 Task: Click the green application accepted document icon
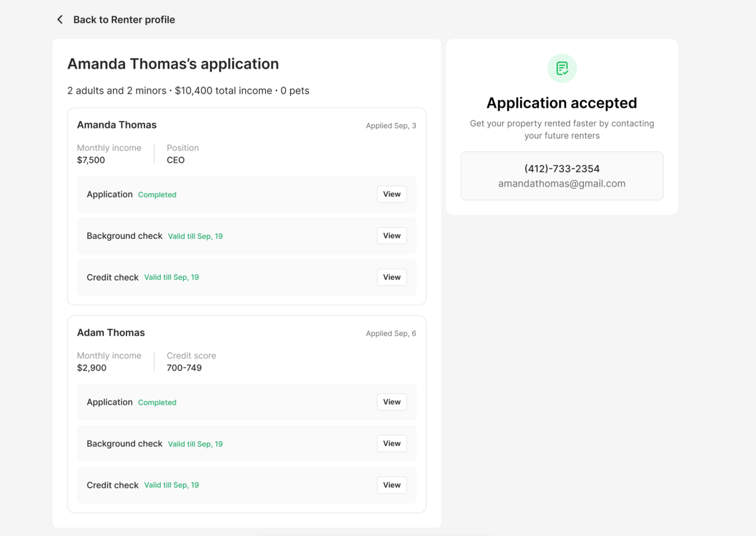(562, 68)
